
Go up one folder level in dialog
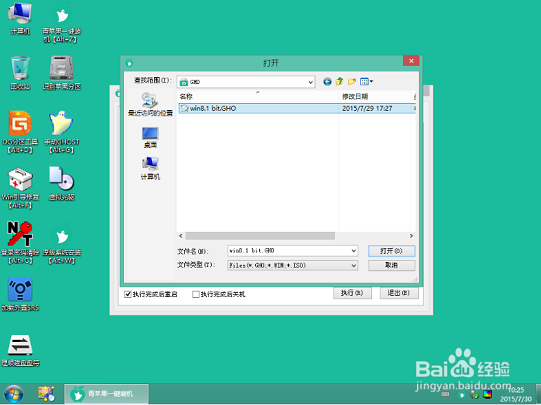(340, 81)
